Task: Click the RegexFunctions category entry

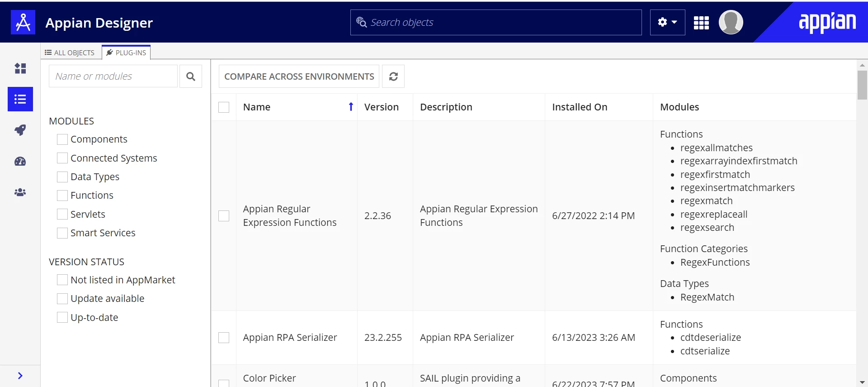Action: point(715,263)
